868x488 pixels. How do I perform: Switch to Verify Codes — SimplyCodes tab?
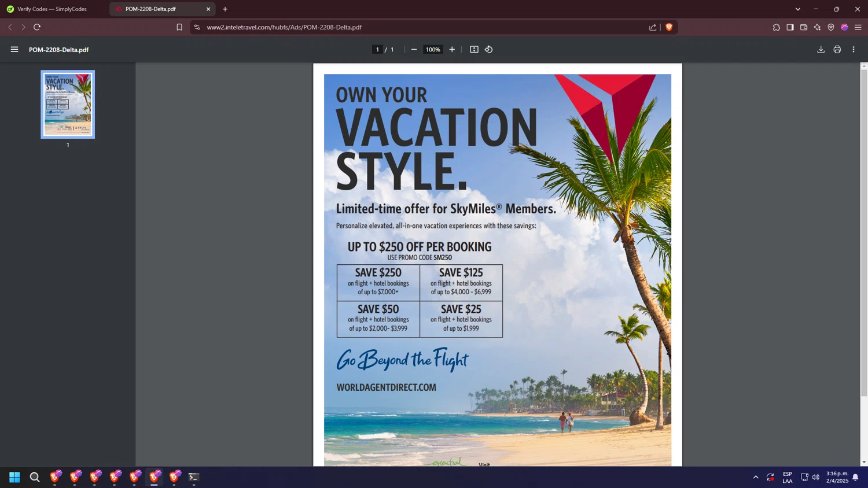[x=53, y=9]
